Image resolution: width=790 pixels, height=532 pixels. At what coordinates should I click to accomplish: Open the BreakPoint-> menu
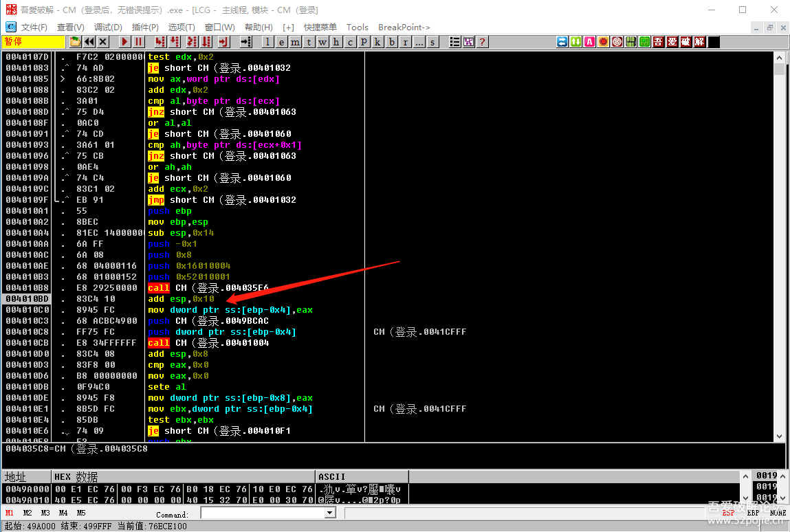[x=404, y=27]
